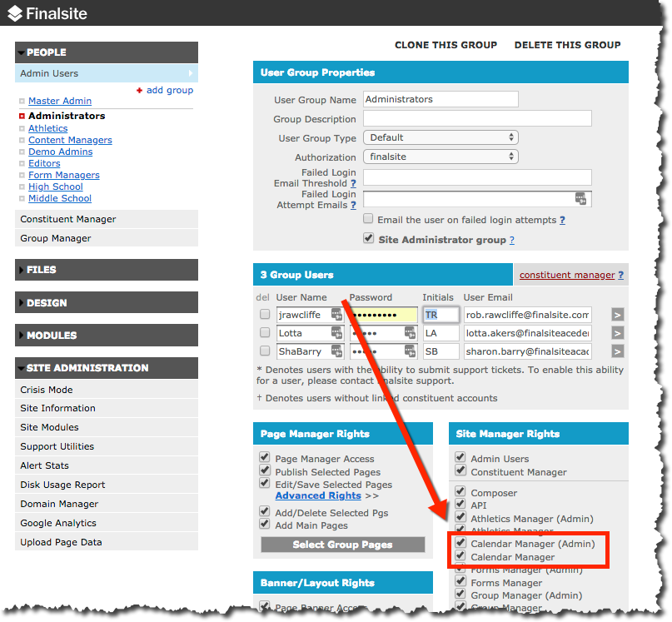Uncheck Site Administrator group checkbox
The width and height of the screenshot is (672, 622).
[368, 238]
